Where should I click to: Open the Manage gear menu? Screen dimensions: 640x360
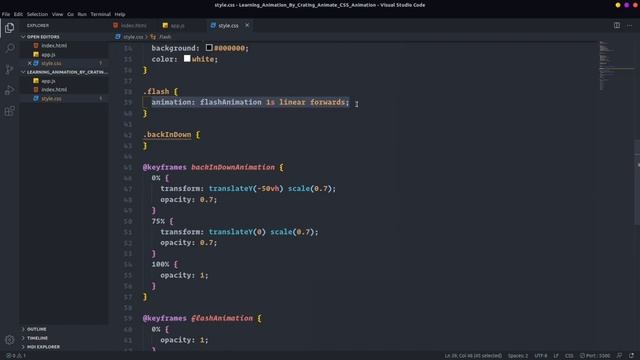click(x=9, y=340)
